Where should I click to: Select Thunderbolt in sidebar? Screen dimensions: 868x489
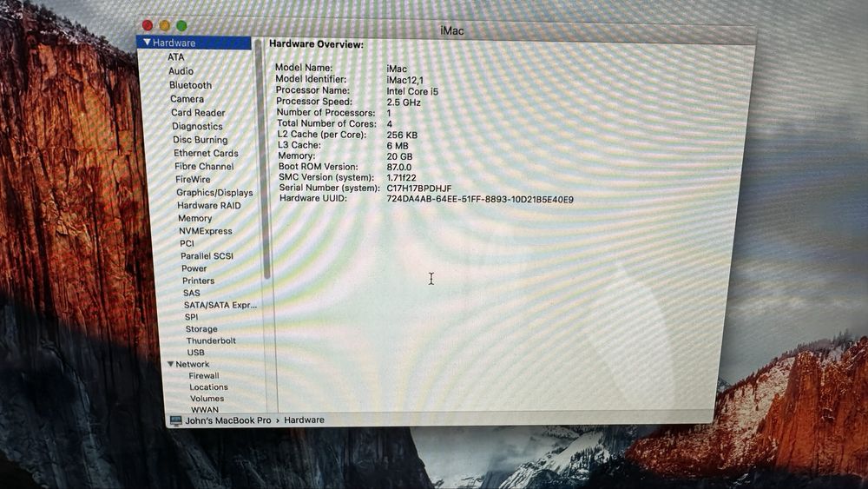click(x=211, y=340)
